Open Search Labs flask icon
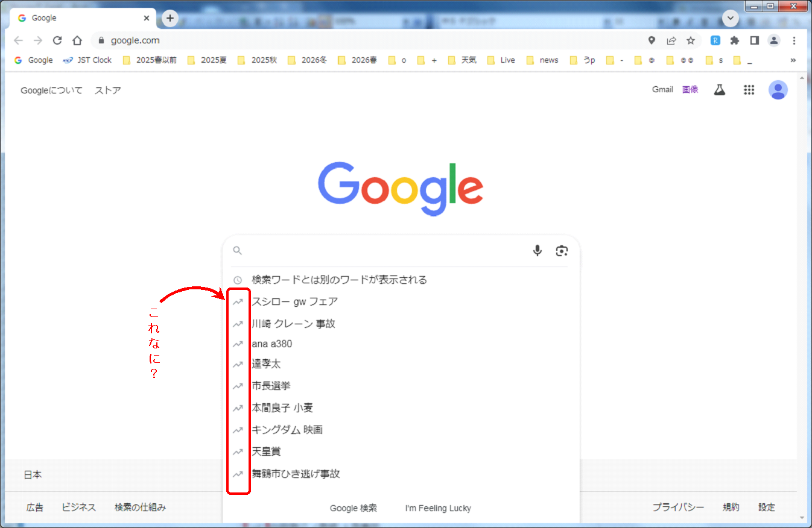Viewport: 812px width, 528px height. pos(719,90)
